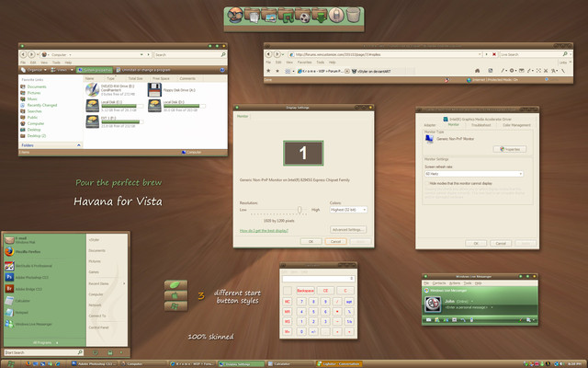Click 'How do I get the best display?' link
This screenshot has width=588, height=368.
coord(264,231)
